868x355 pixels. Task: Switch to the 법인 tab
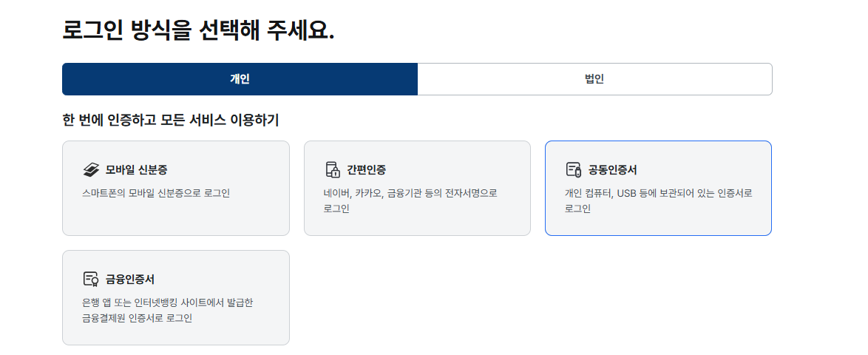tap(594, 79)
